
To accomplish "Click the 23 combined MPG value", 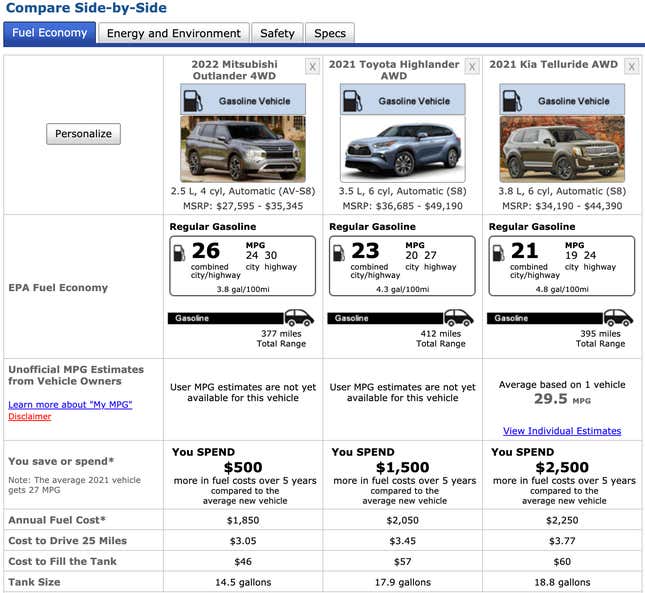I will coord(365,251).
